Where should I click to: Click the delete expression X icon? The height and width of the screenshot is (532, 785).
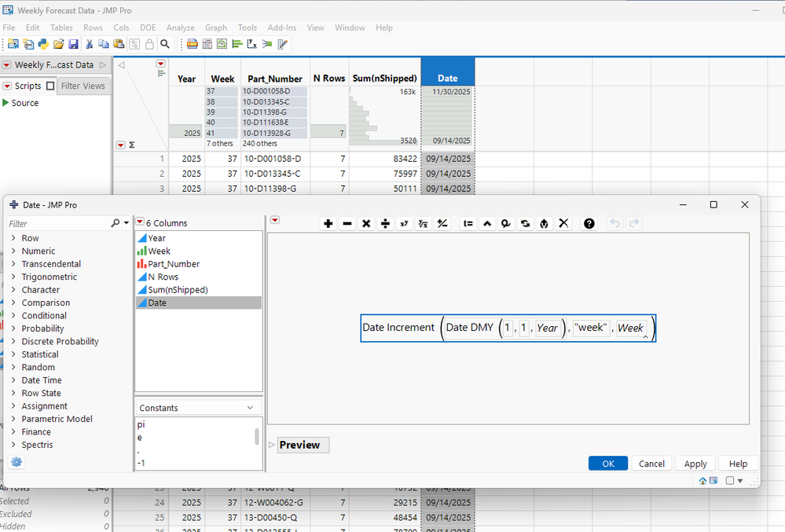click(x=563, y=224)
